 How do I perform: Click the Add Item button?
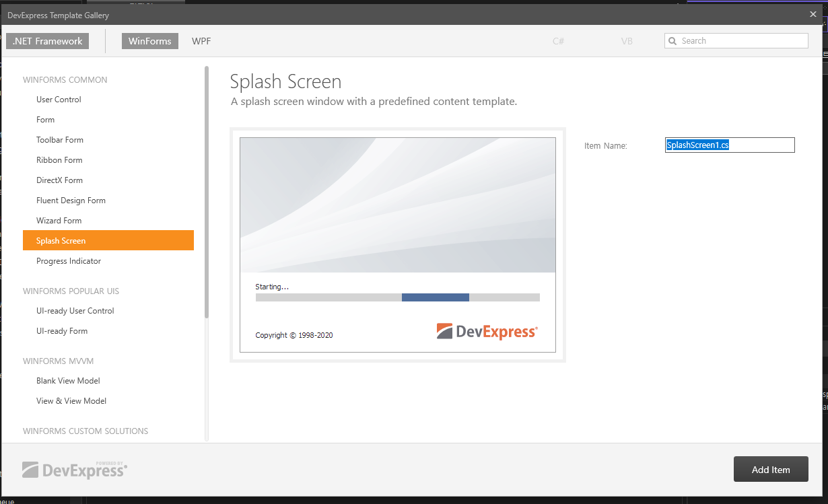(771, 470)
